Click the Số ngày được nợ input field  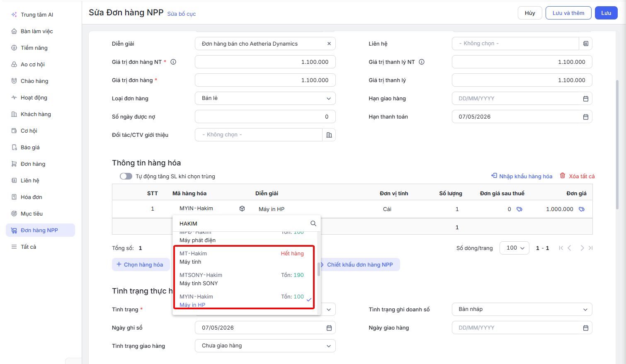[x=265, y=116]
